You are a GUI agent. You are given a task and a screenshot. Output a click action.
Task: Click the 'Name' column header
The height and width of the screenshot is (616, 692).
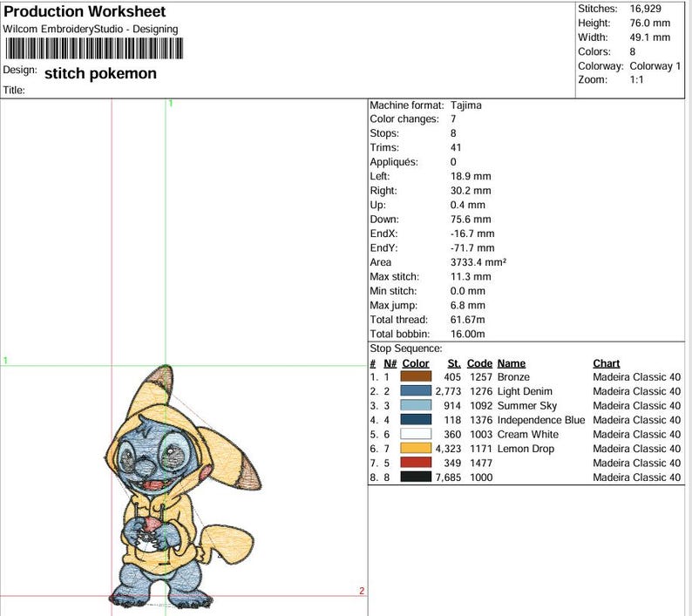pos(512,363)
